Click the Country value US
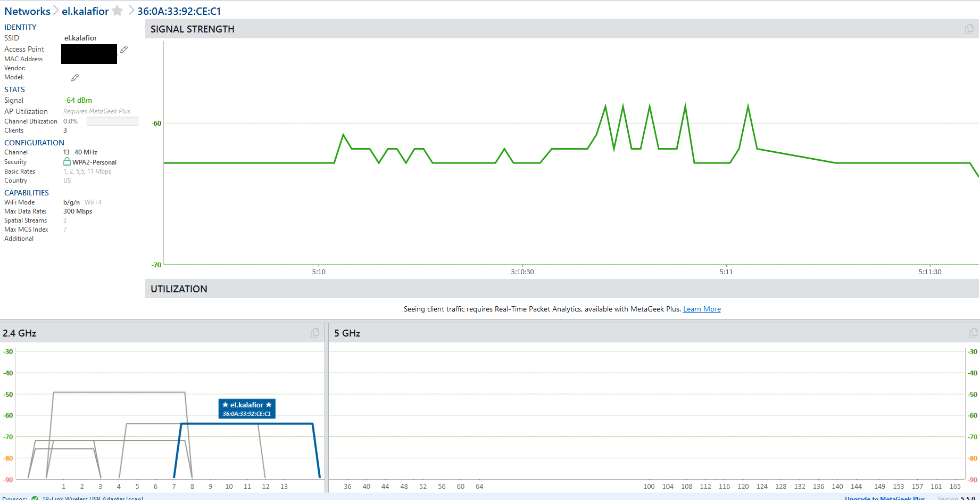 click(67, 181)
